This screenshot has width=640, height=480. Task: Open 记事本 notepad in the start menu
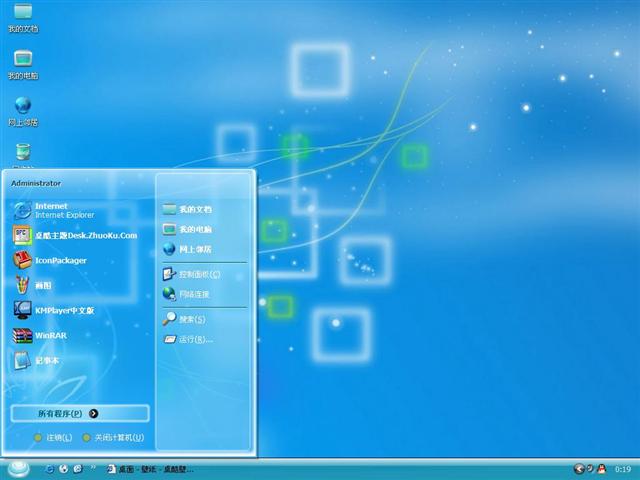(36, 361)
